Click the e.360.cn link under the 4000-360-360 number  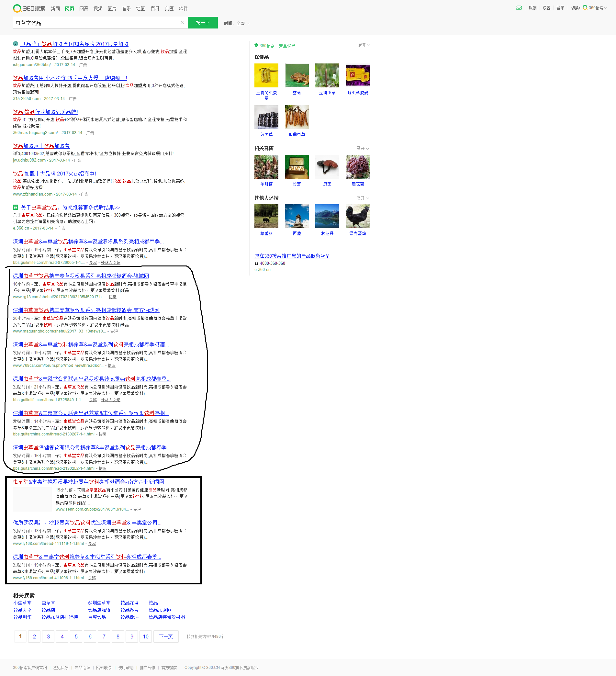(262, 270)
